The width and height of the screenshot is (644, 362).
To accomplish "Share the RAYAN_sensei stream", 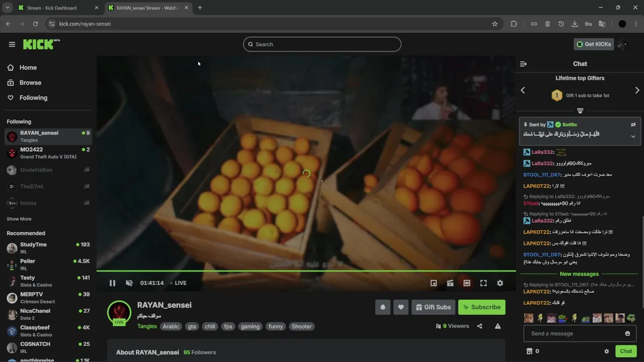I will point(479,326).
